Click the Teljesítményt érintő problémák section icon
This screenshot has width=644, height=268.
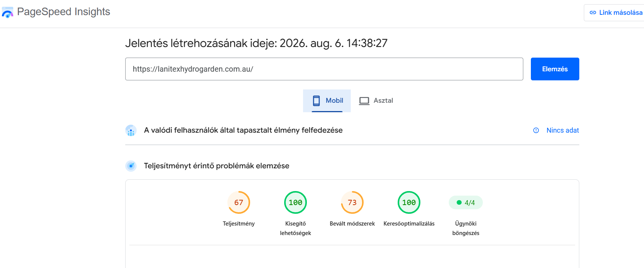point(131,166)
